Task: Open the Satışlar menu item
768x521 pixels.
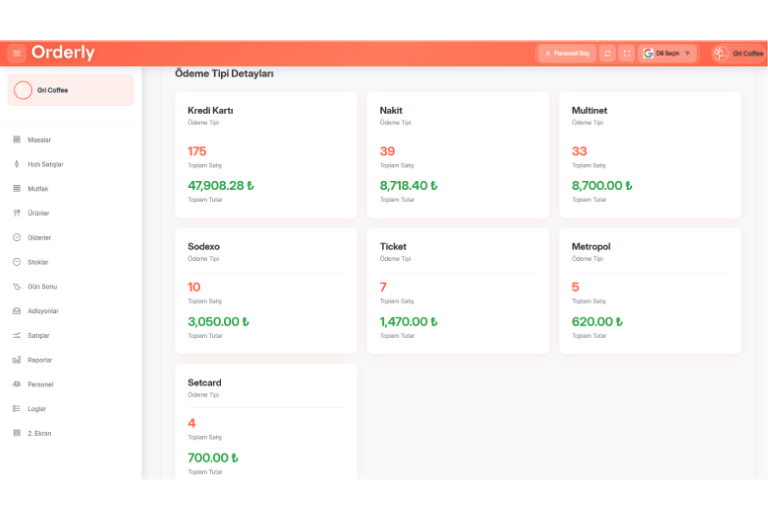Action: (x=38, y=335)
